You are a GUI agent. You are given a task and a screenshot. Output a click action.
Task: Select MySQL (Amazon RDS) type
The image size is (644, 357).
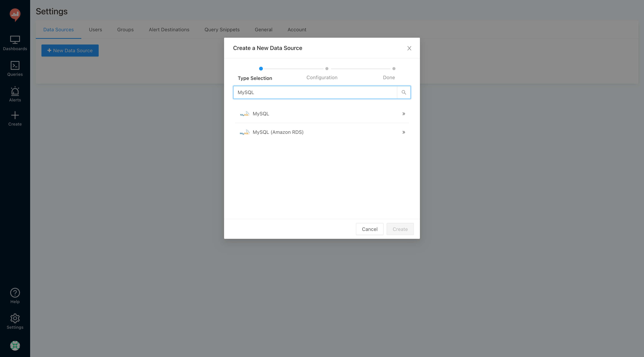(x=278, y=132)
